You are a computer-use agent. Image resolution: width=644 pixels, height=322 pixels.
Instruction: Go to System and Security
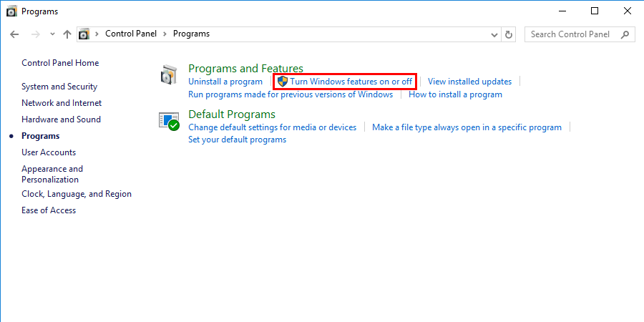click(59, 87)
